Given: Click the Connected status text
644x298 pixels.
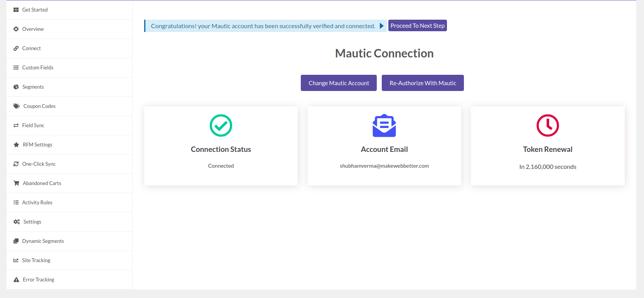Looking at the screenshot, I should pyautogui.click(x=221, y=166).
